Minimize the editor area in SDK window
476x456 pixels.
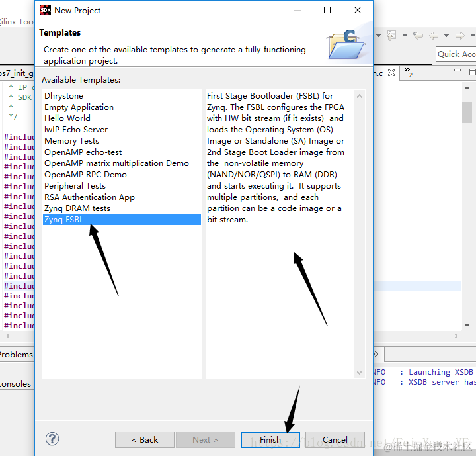coord(457,71)
